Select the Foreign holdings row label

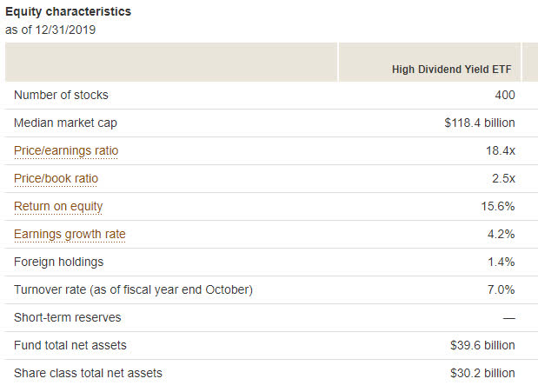coord(59,262)
